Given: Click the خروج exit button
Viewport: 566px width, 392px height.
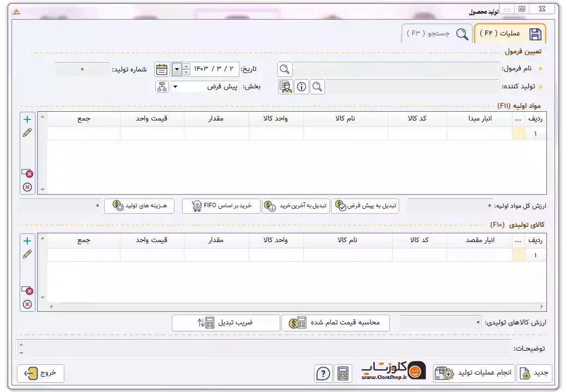Looking at the screenshot, I should [40, 373].
